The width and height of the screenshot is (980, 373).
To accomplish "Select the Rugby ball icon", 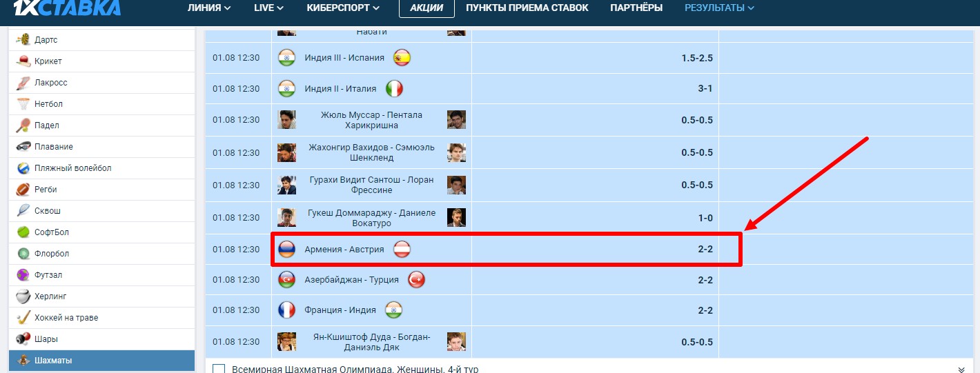I will click(x=23, y=190).
